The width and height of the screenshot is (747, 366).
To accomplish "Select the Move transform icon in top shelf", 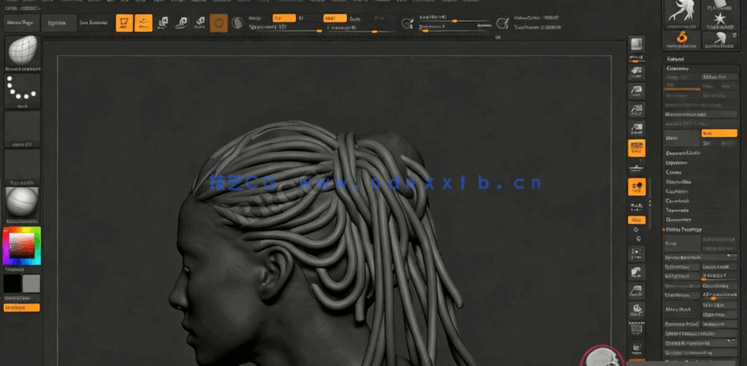I will pos(163,22).
